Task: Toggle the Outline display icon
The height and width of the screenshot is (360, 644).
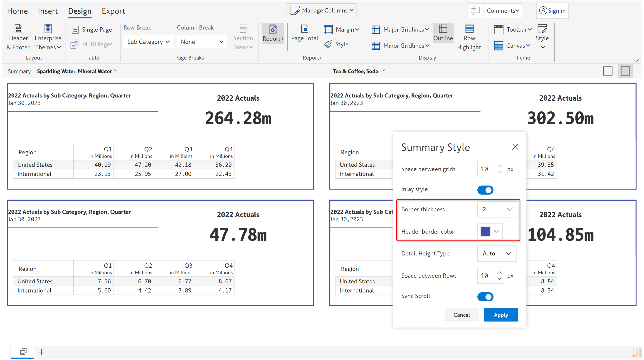Action: point(443,29)
